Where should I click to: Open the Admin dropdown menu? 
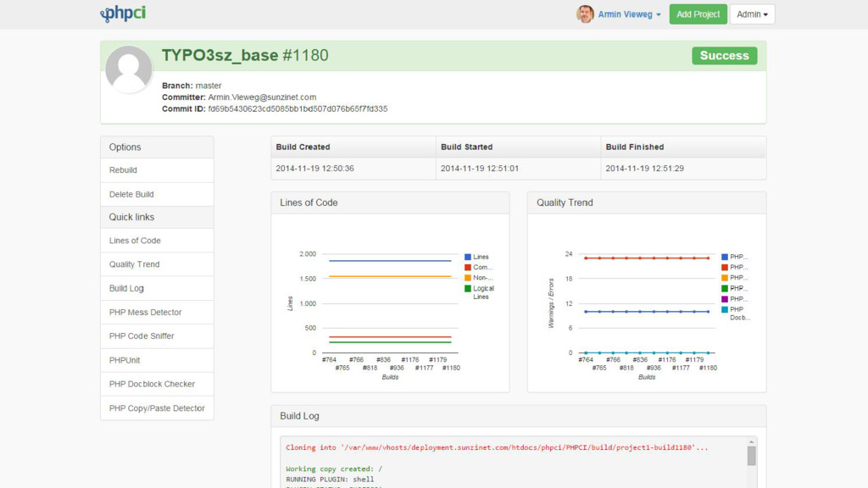tap(752, 14)
